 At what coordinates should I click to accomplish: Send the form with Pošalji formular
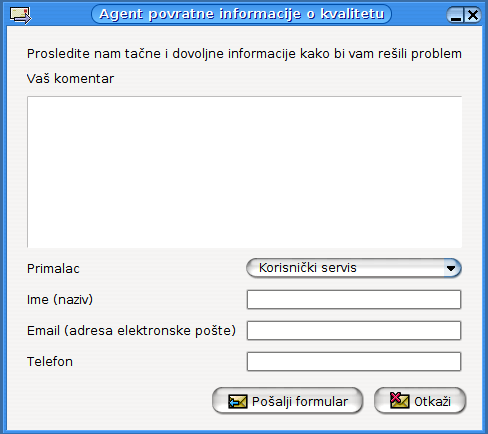pyautogui.click(x=287, y=401)
